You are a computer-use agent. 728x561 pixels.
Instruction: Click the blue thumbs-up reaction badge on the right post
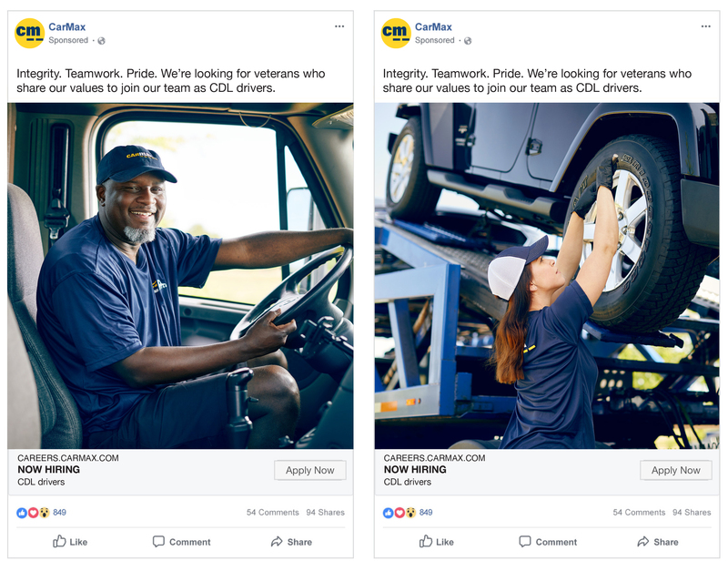(387, 512)
